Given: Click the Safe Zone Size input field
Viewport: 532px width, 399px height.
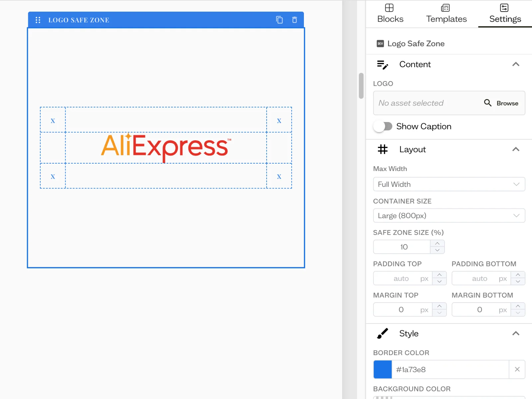Looking at the screenshot, I should pos(402,247).
